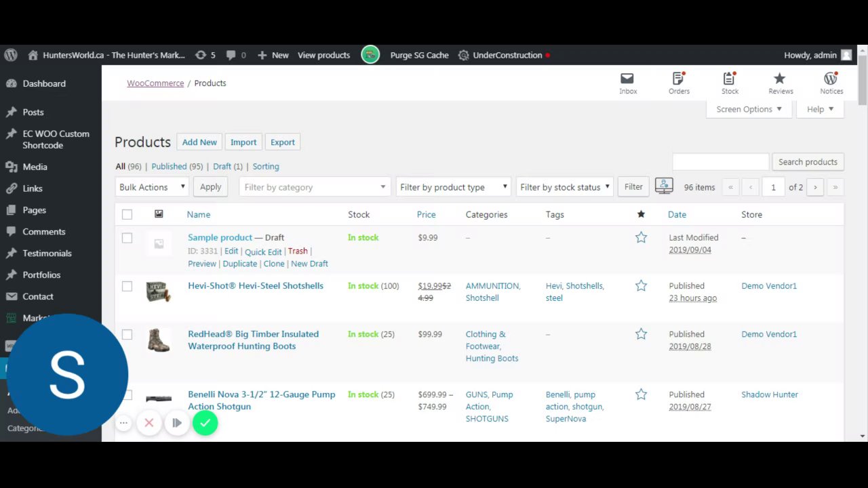
Task: Open the Bulk Actions dropdown
Action: [x=152, y=187]
